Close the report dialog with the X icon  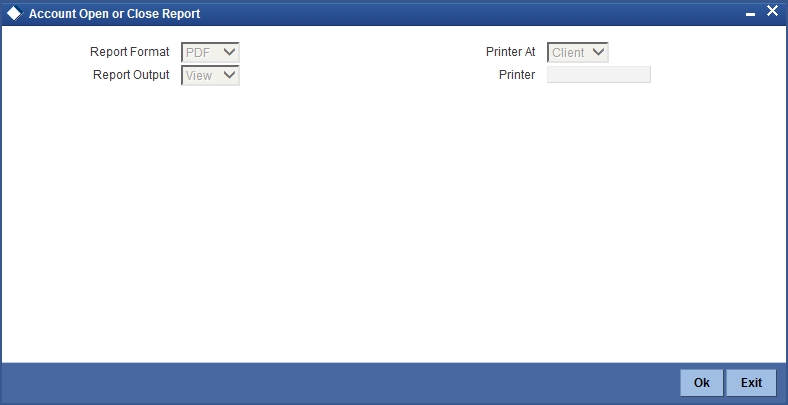[x=772, y=11]
